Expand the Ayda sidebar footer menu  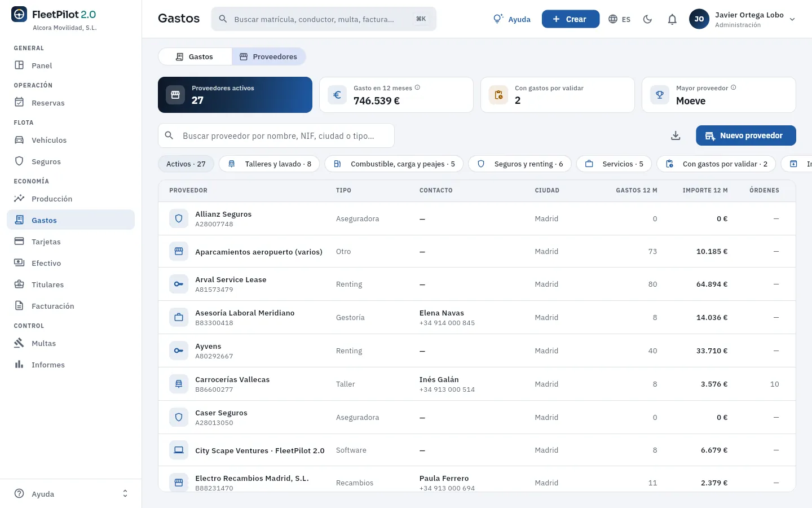click(x=70, y=494)
